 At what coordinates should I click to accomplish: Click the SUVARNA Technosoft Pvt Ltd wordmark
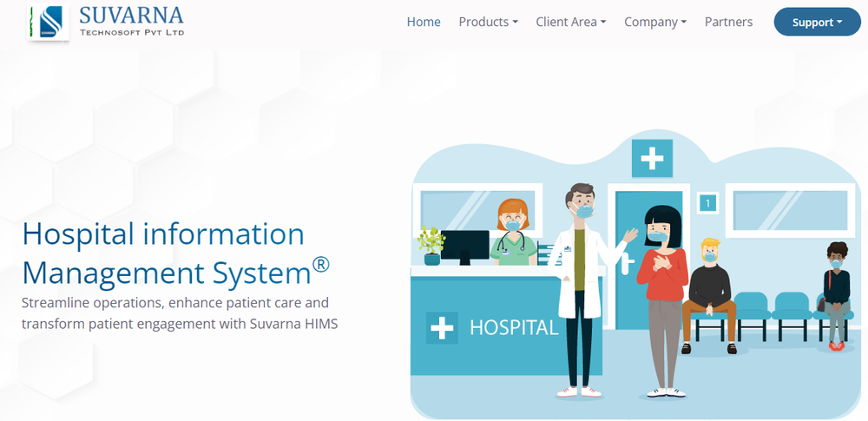[132, 21]
